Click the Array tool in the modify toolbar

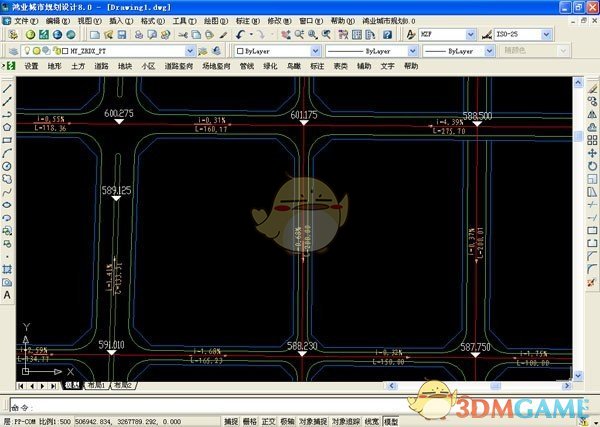pyautogui.click(x=592, y=140)
